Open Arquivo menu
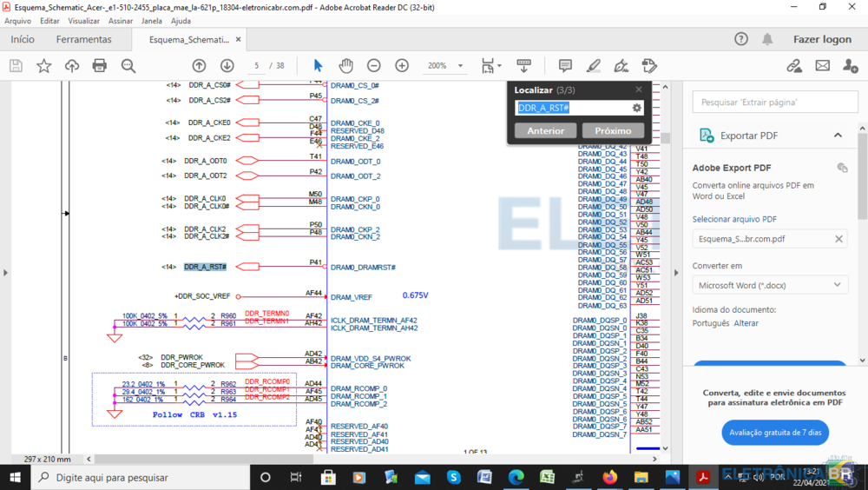Image resolution: width=868 pixels, height=490 pixels. click(x=17, y=21)
